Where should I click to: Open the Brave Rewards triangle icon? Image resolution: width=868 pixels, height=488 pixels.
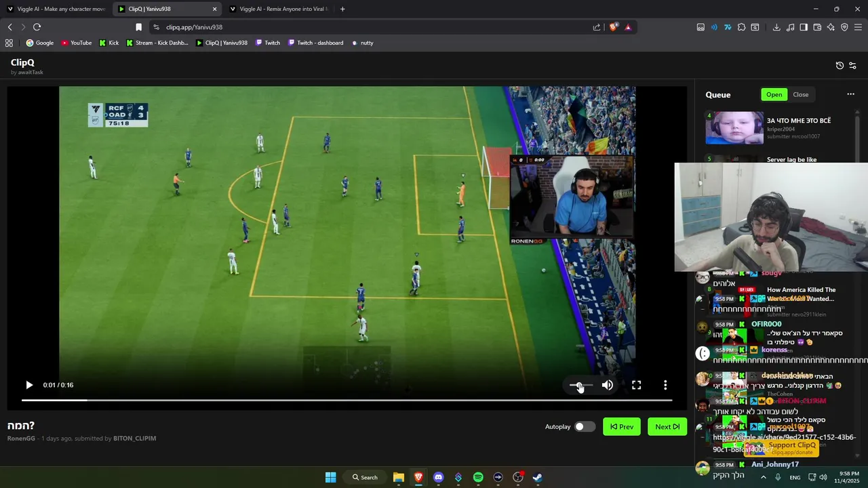(x=628, y=27)
